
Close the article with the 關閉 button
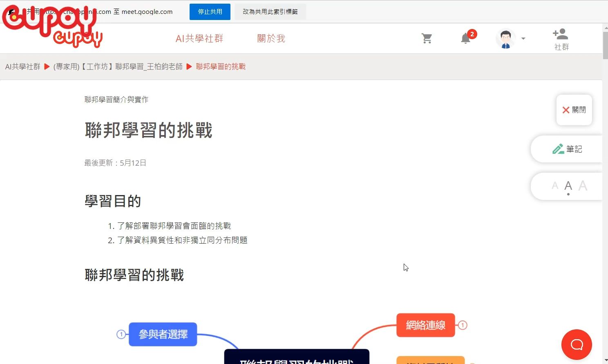point(574,110)
